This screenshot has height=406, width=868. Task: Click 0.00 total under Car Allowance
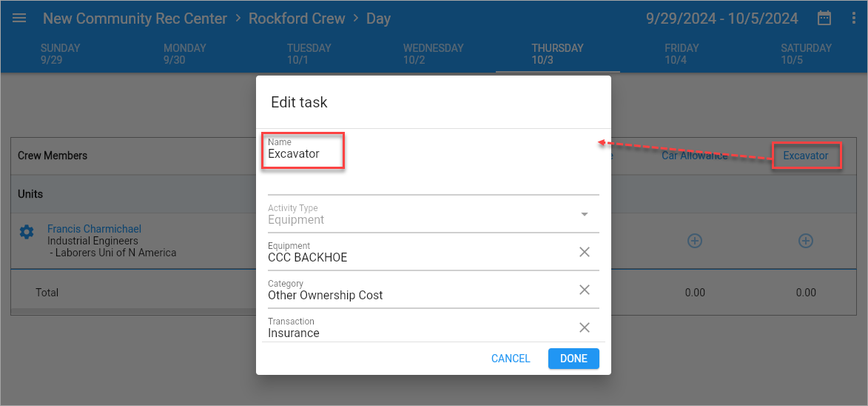point(695,293)
